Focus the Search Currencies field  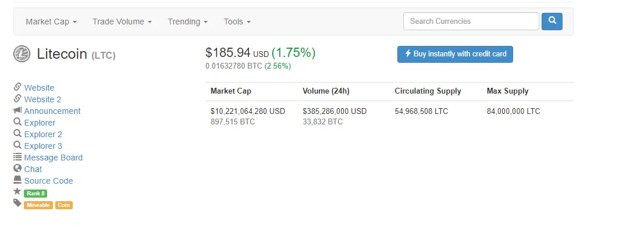(471, 22)
